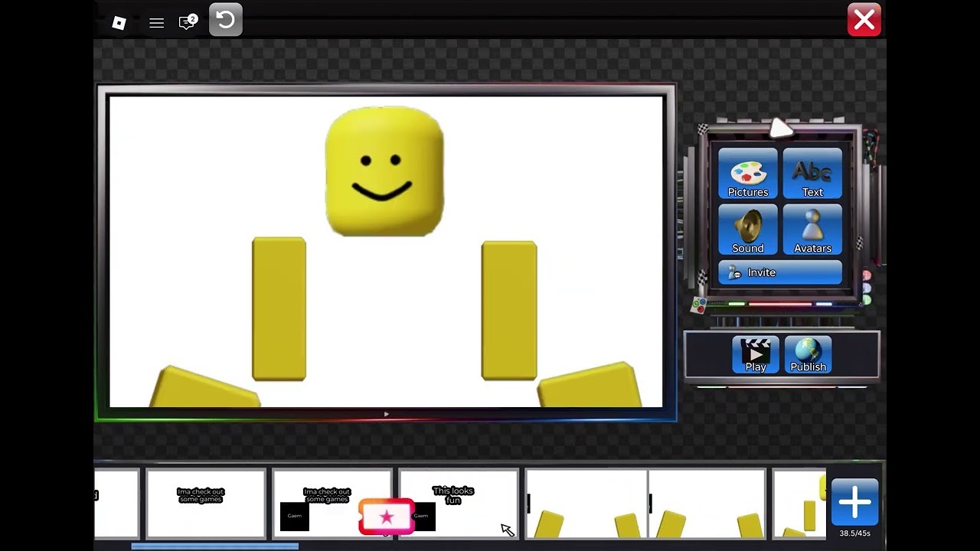980x551 pixels.
Task: Open the chat with two notifications
Action: 188,22
